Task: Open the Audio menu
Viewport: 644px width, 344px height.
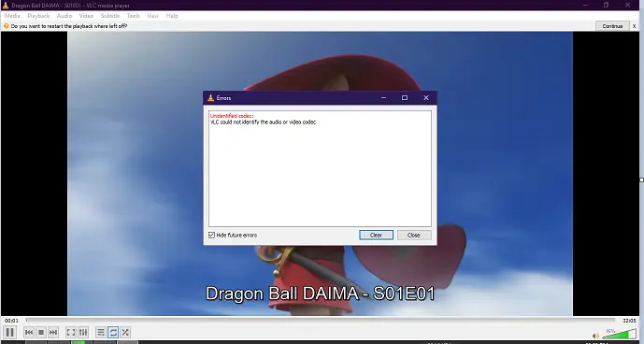Action: (x=64, y=16)
